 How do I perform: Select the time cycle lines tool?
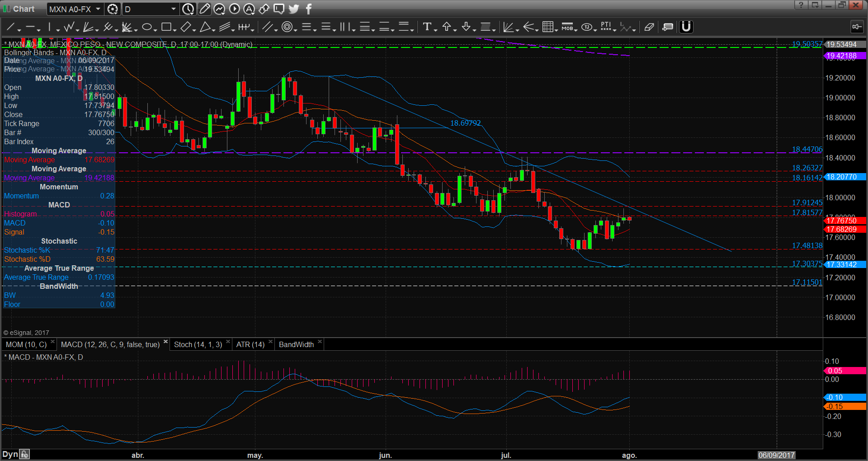(x=244, y=27)
